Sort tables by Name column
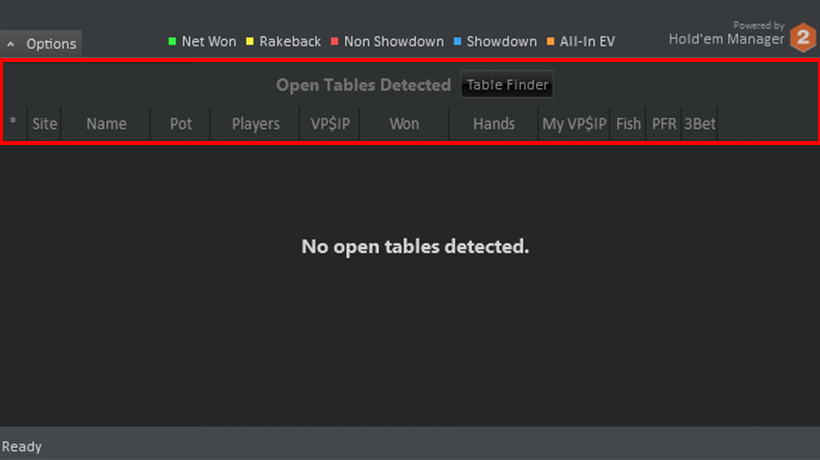820x460 pixels. pos(106,123)
